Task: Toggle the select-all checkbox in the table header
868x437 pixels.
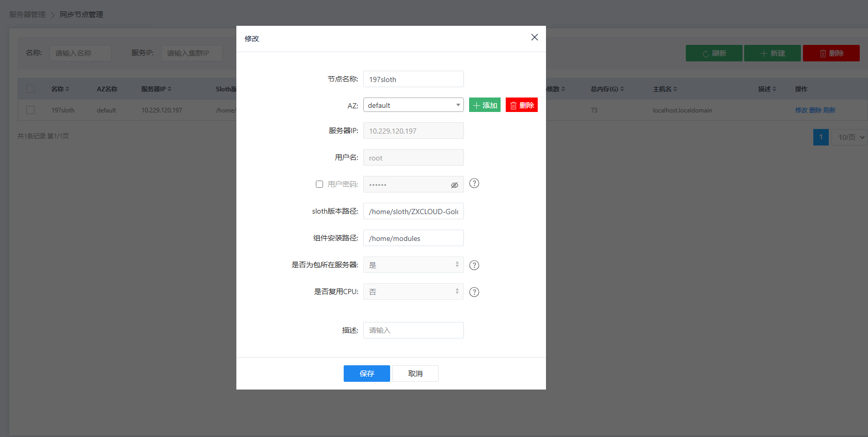Action: [30, 89]
